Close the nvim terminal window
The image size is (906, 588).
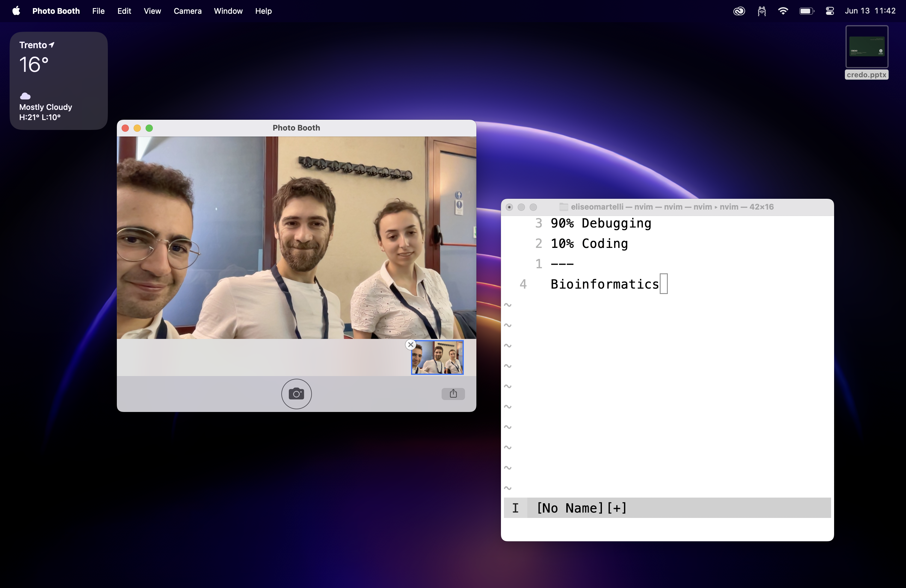point(509,207)
